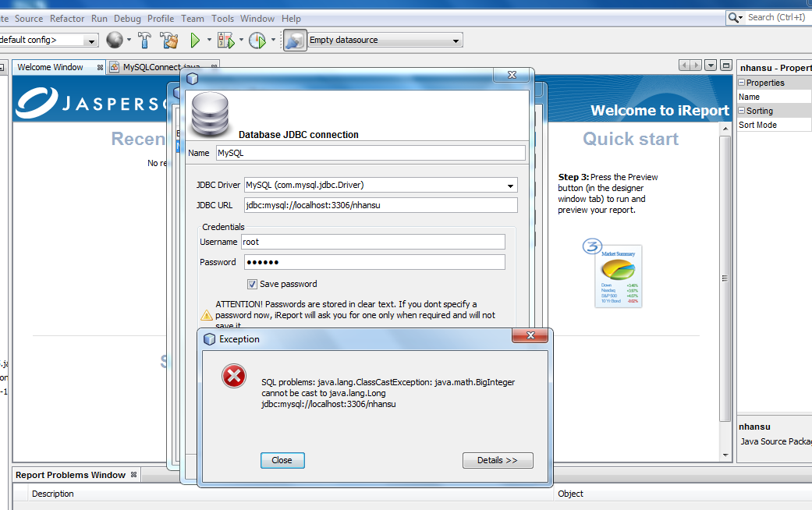This screenshot has width=812, height=510.
Task: Open the Refactor menu
Action: [x=67, y=19]
